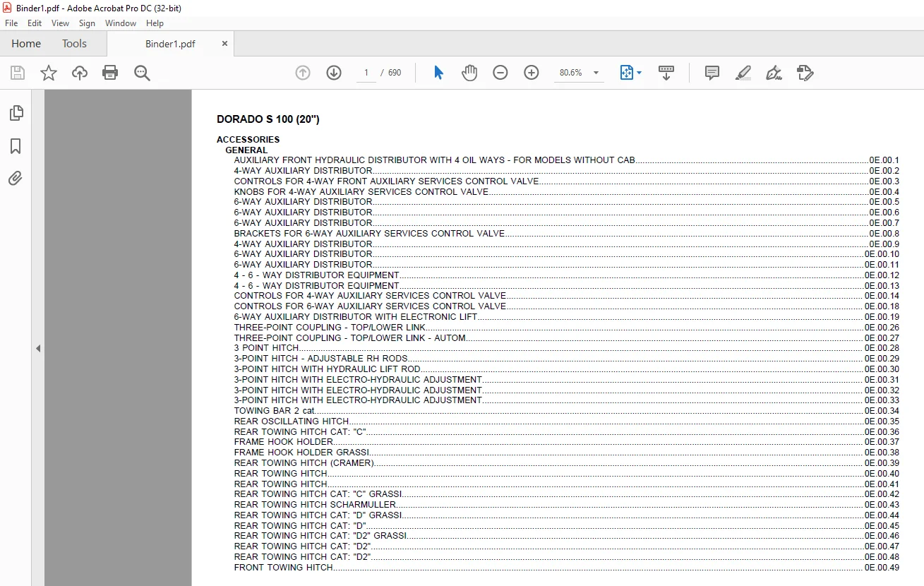Go to the next page arrow

[334, 73]
